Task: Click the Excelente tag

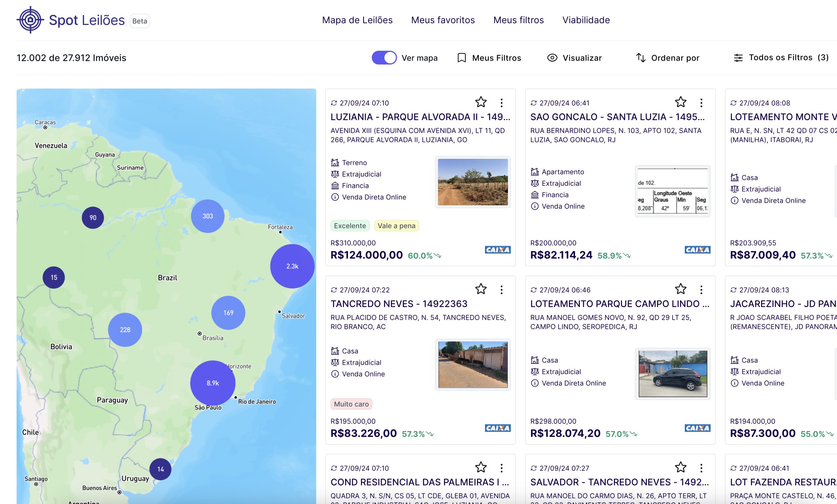Action: pyautogui.click(x=350, y=226)
